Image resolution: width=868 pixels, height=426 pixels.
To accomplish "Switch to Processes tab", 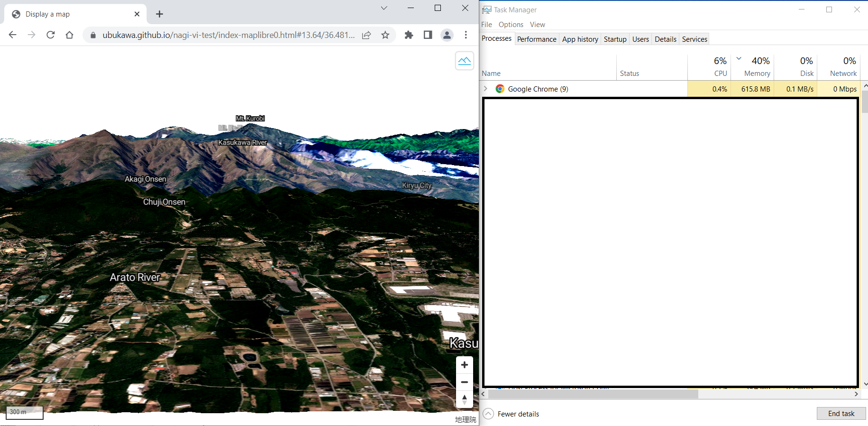I will point(497,38).
